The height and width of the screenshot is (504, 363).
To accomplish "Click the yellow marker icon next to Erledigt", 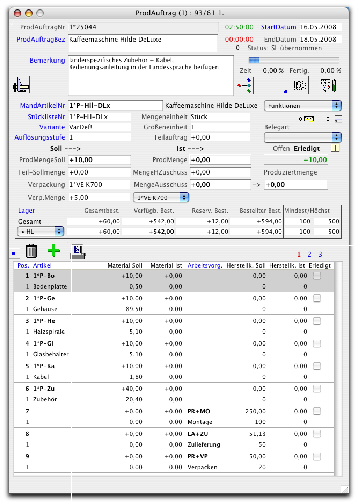I will (335, 148).
